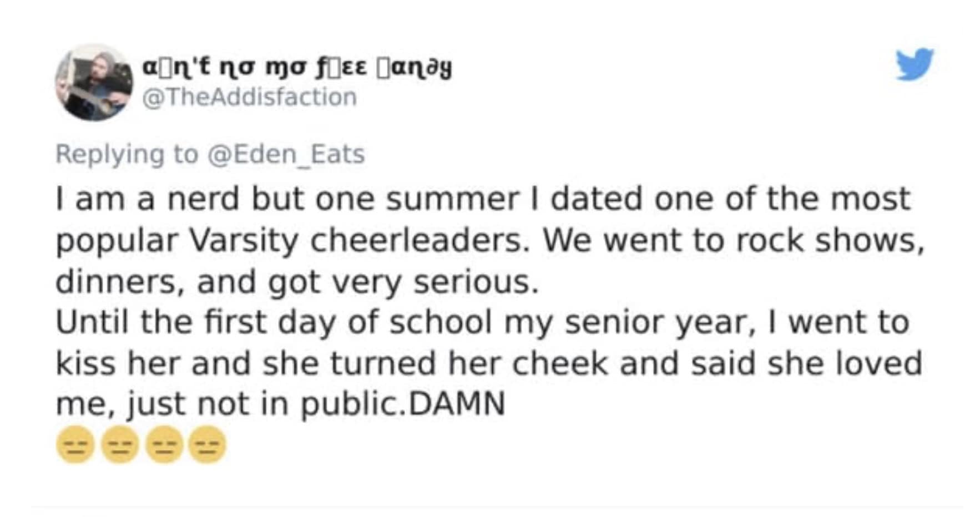This screenshot has height=517, width=980.
Task: Click the capitalized word "DAMN"
Action: click(x=457, y=403)
